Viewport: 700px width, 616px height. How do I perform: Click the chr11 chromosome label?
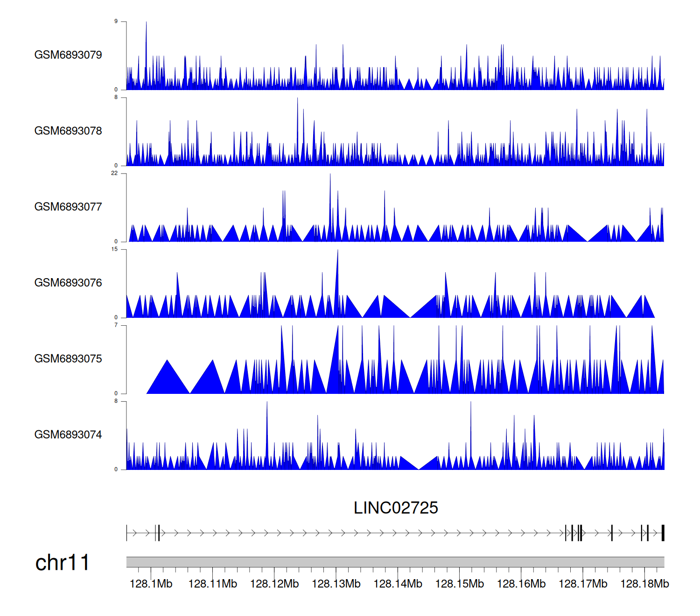click(62, 563)
